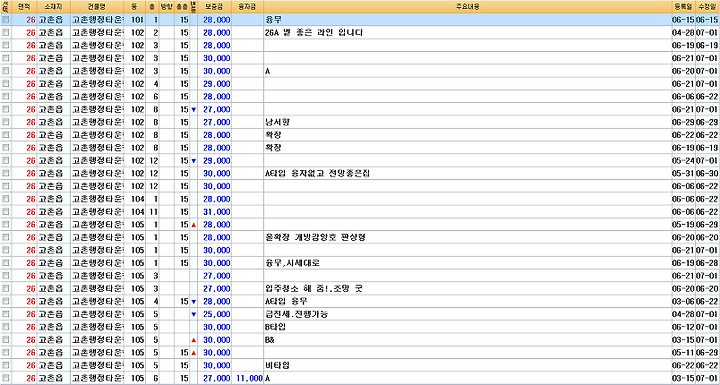This screenshot has height=385, width=720.
Task: Check the box of the 비타입 row
Action: (x=6, y=366)
